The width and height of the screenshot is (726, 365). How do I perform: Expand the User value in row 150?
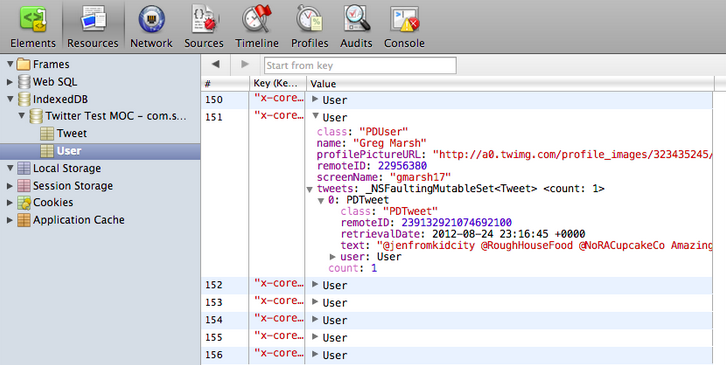[x=315, y=99]
